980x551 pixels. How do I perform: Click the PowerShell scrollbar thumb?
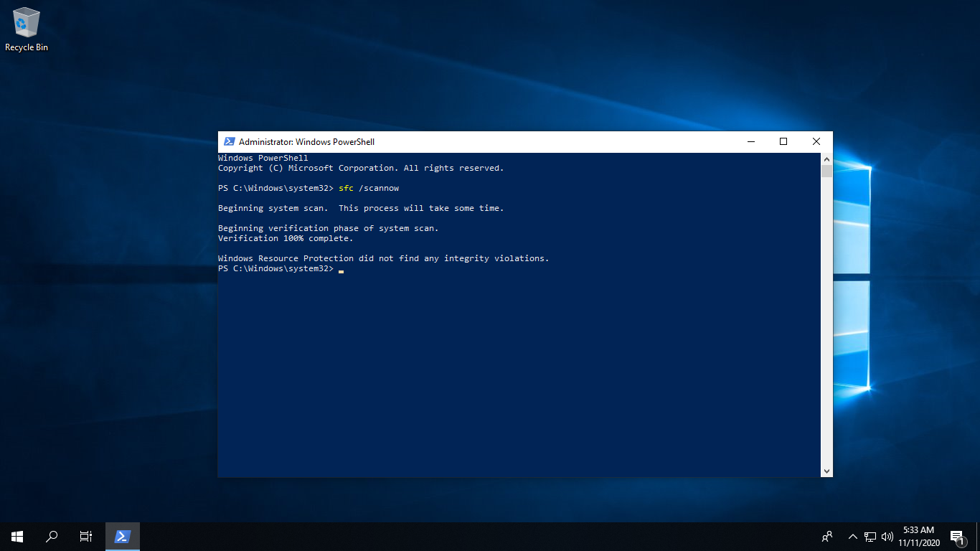click(826, 171)
